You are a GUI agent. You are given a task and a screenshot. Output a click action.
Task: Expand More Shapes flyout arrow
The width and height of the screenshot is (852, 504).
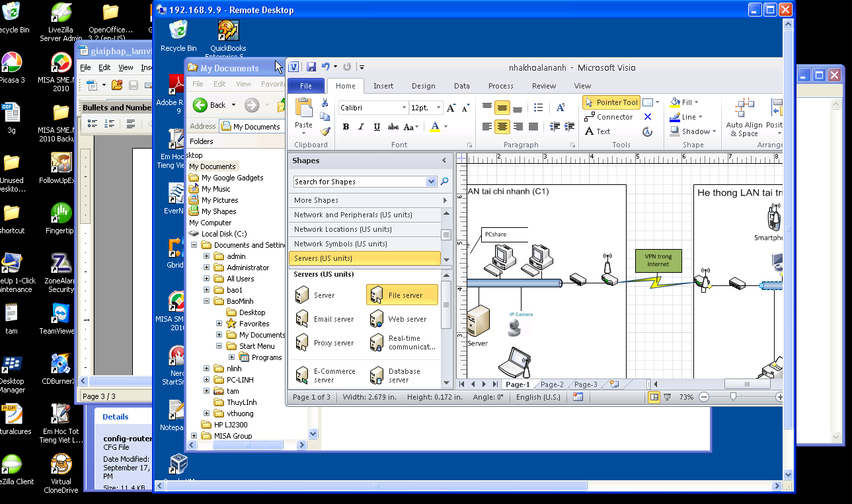coord(445,200)
